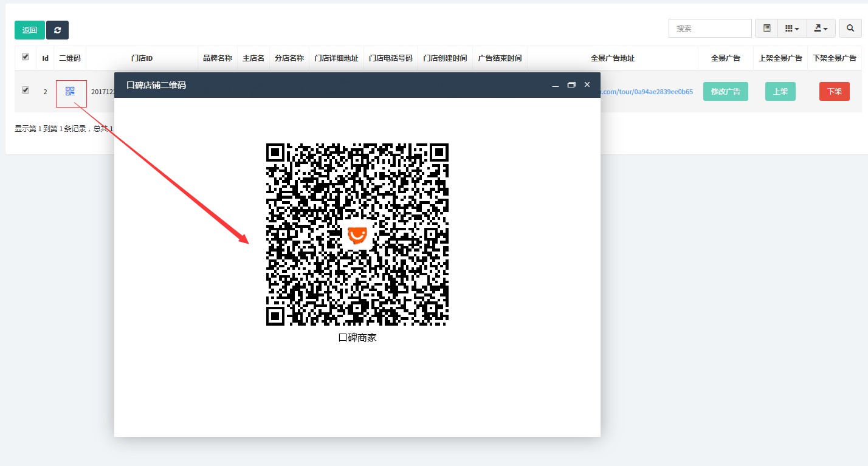Click the 修改广告 button
This screenshot has width=868, height=466.
726,91
